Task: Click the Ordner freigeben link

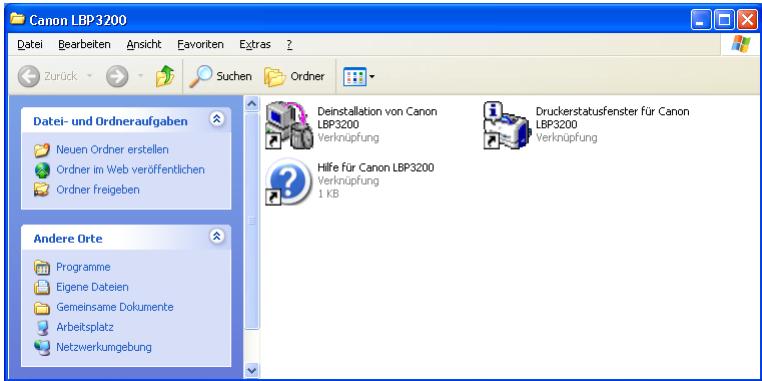Action: pyautogui.click(x=98, y=190)
